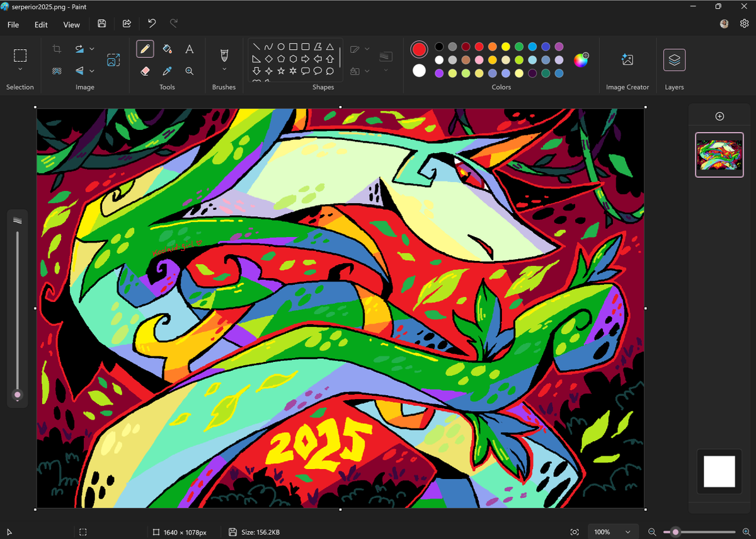Choose the Oval shape
756x539 pixels.
point(281,47)
